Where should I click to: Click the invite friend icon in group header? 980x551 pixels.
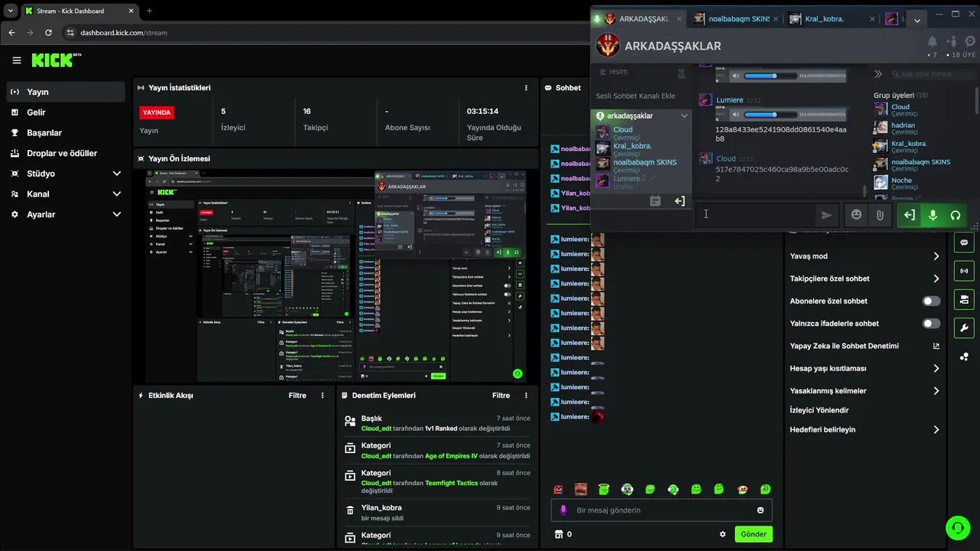(x=952, y=41)
